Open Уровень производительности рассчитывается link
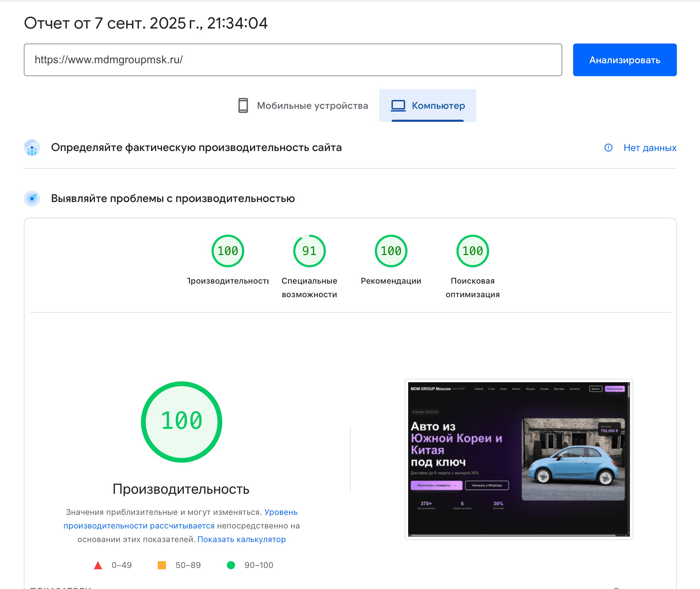Image resolution: width=700 pixels, height=589 pixels. (139, 526)
